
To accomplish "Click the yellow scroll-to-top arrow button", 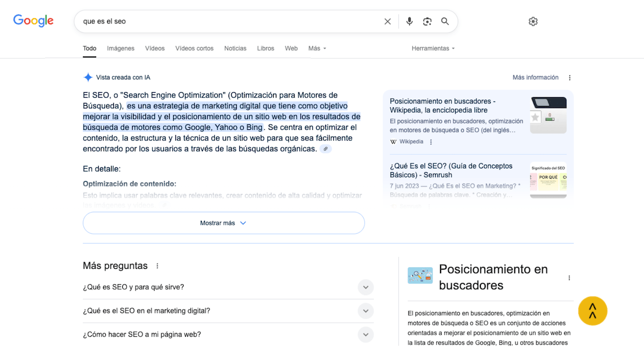I will tap(592, 311).
